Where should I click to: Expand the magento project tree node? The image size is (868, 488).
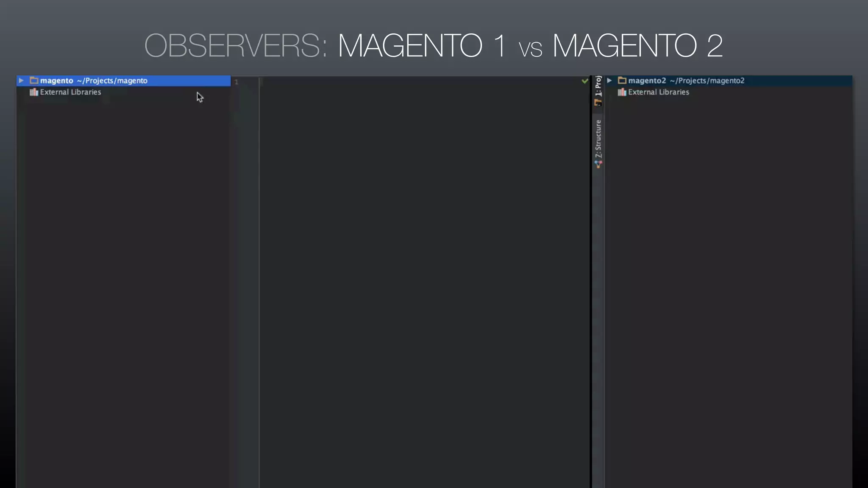(21, 80)
